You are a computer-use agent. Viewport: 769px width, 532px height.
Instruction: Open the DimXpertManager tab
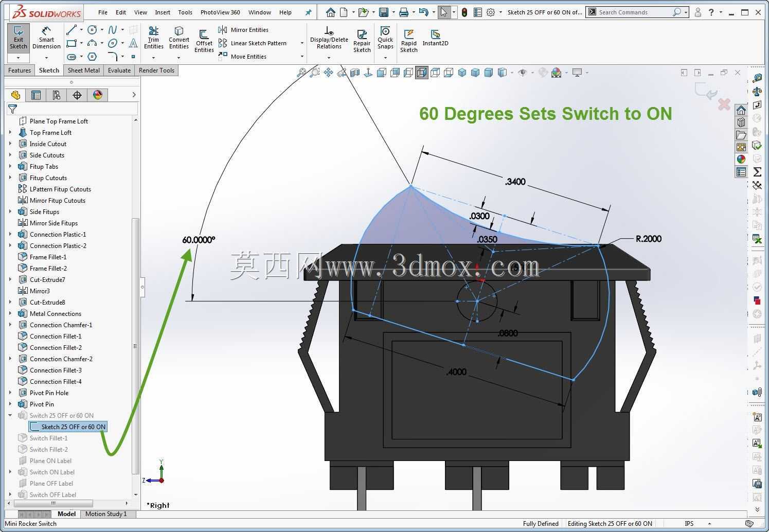[77, 95]
